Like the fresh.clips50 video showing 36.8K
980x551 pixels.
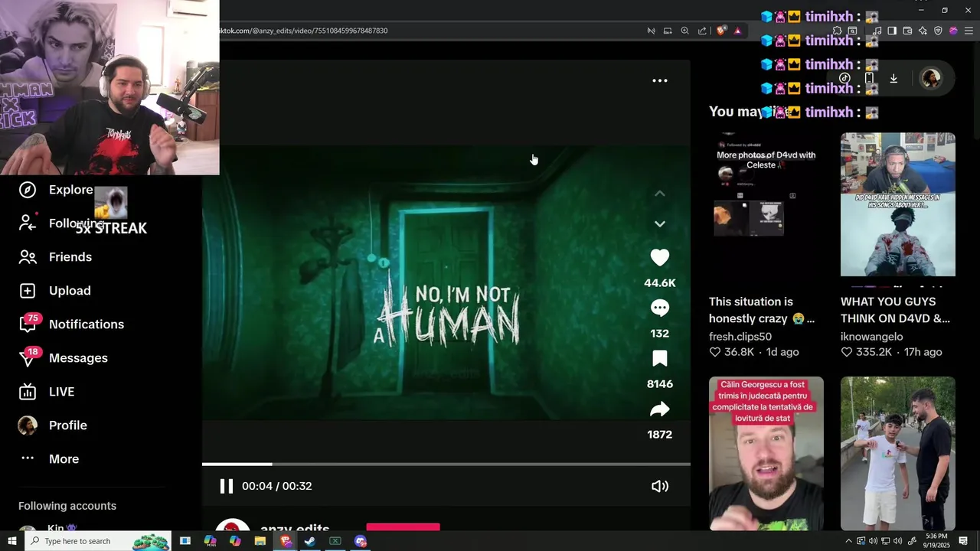[x=715, y=352]
